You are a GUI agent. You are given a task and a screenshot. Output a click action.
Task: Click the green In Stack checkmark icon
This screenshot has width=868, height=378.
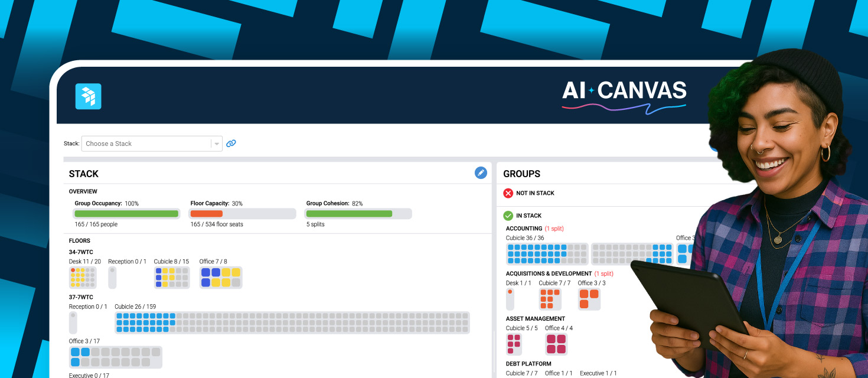point(508,216)
